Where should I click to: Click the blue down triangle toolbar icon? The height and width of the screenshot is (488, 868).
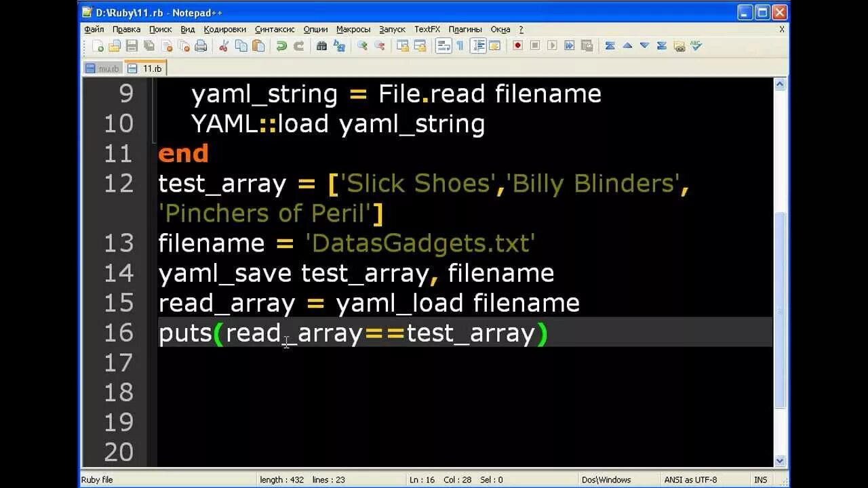[644, 46]
